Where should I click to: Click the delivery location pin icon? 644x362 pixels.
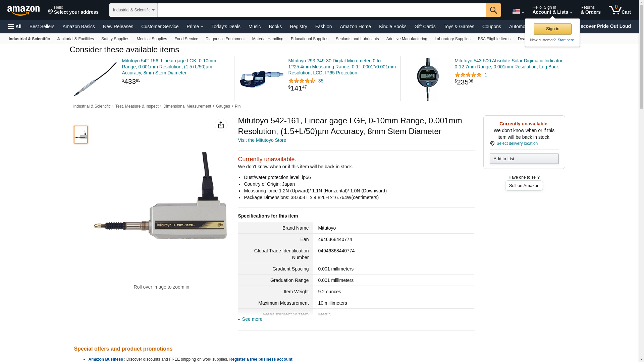tap(492, 143)
